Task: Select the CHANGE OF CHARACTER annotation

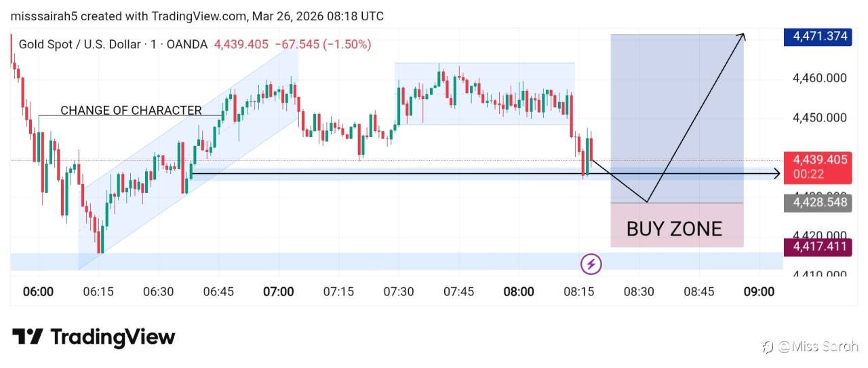Action: pyautogui.click(x=131, y=111)
